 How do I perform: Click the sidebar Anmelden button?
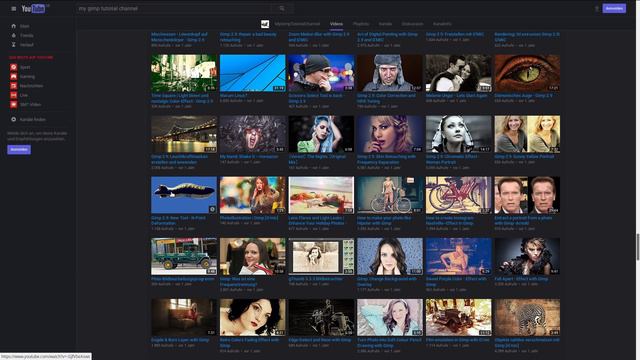(19, 150)
